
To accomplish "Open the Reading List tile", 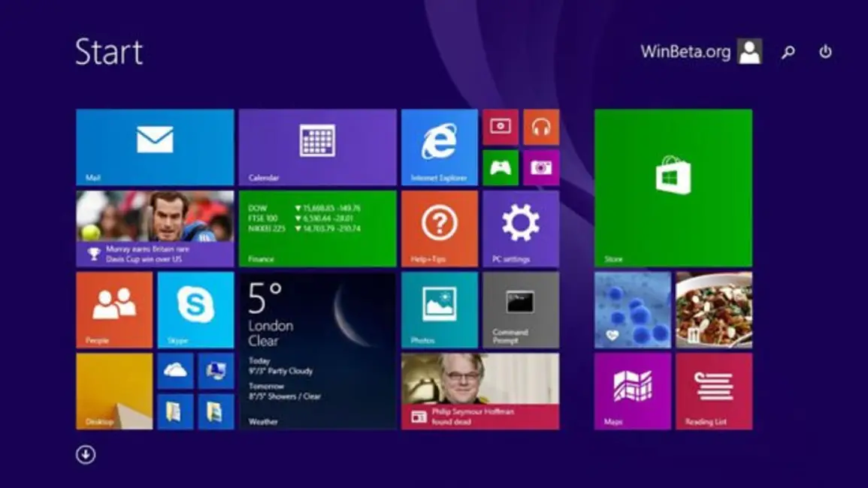I will [x=714, y=392].
